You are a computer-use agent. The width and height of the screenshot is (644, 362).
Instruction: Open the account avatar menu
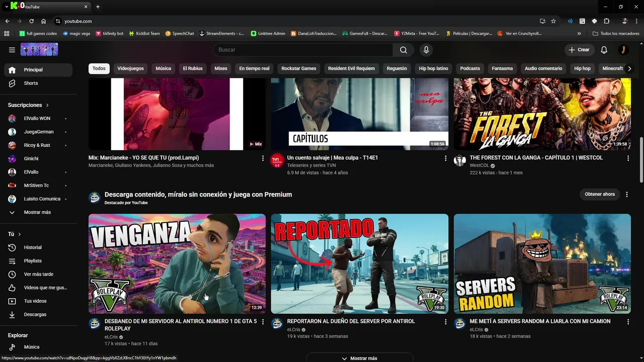coord(623,50)
